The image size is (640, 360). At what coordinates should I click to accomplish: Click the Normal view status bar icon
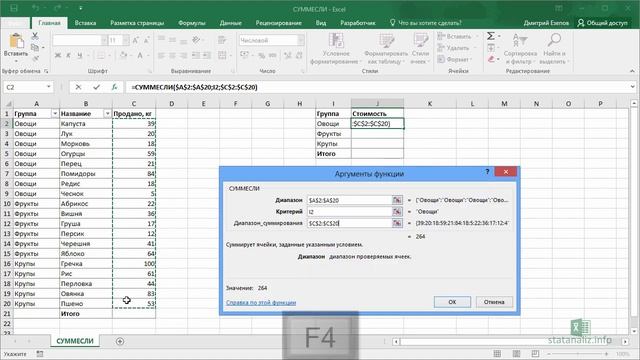pos(497,354)
